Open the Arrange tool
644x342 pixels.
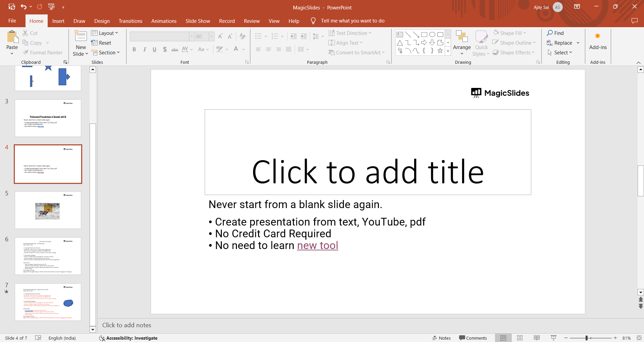click(x=462, y=42)
